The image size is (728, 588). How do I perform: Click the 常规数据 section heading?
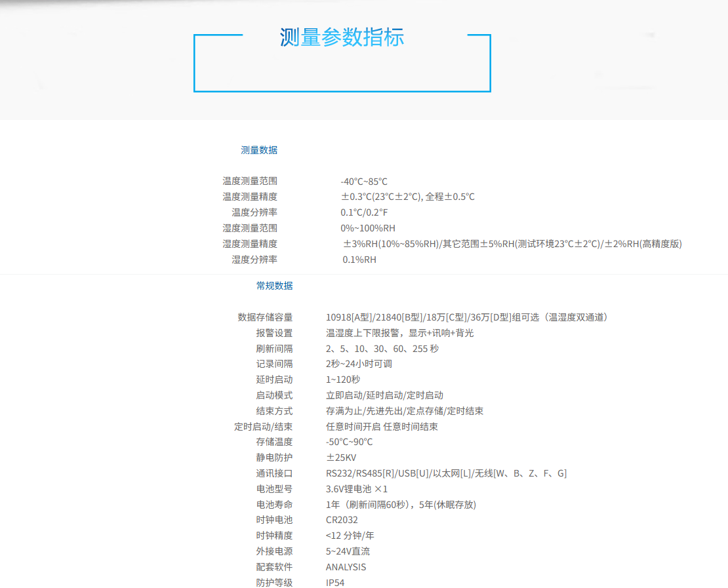tap(274, 286)
